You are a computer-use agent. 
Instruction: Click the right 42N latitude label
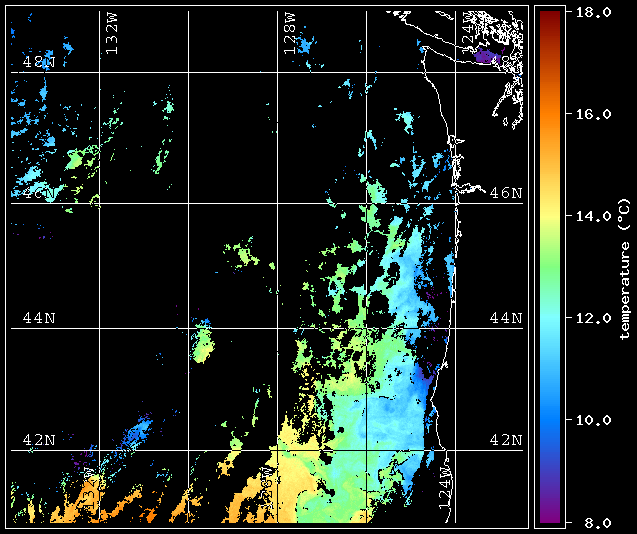(x=506, y=440)
